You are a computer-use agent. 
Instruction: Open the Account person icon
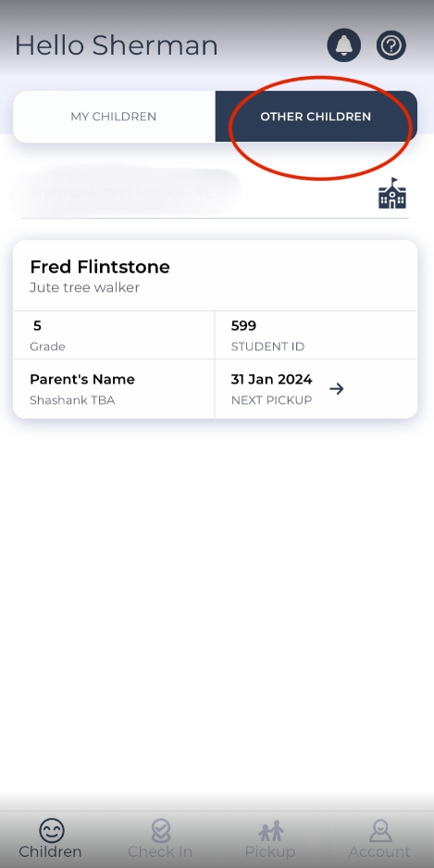379,831
